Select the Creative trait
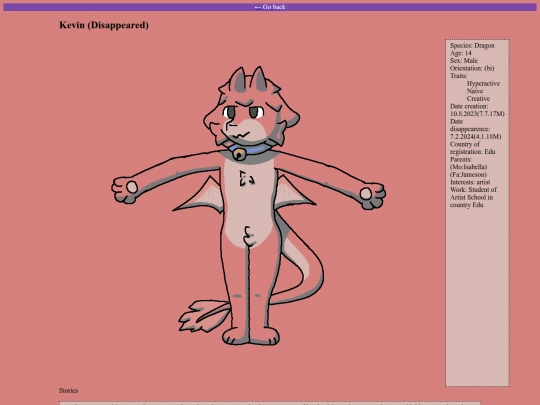540x405 pixels. [478, 98]
